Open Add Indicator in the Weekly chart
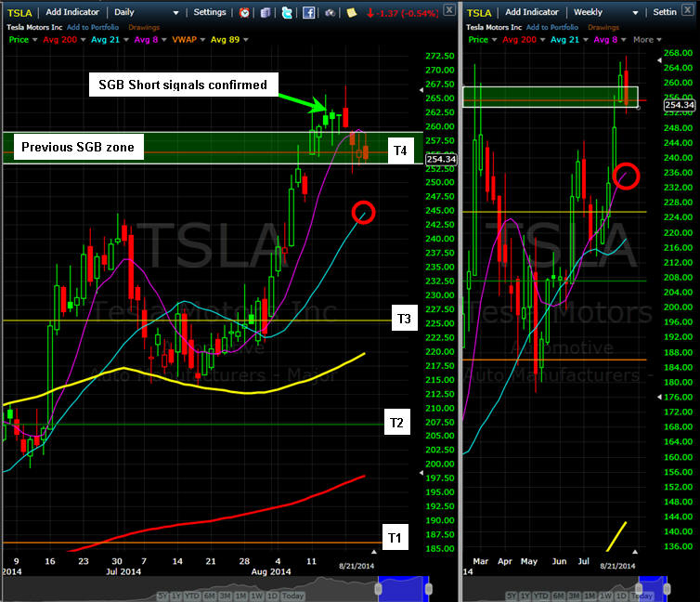 [532, 12]
